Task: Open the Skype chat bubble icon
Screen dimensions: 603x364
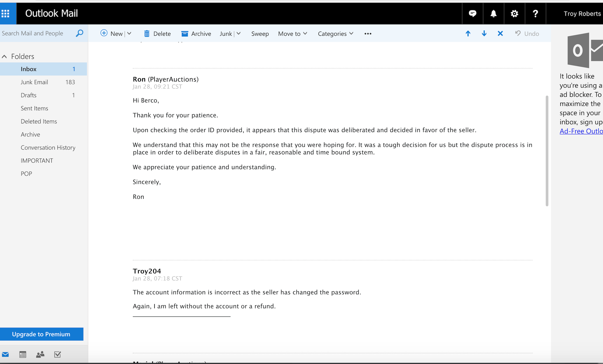Action: (x=472, y=13)
